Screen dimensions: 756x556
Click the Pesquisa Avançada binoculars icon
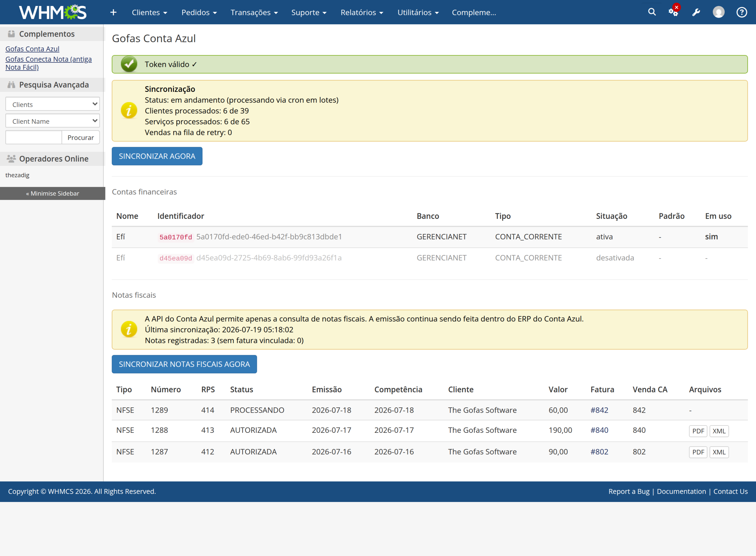pos(12,84)
